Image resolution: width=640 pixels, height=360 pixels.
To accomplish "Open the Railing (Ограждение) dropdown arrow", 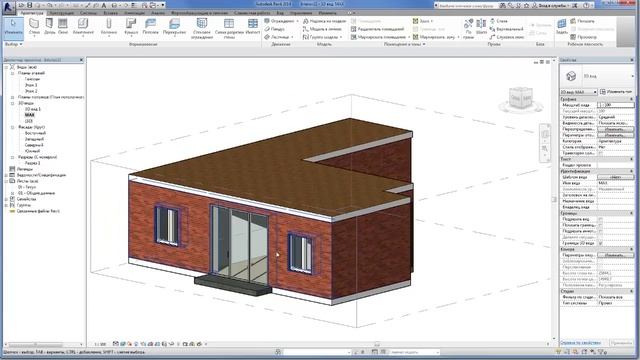I will 298,21.
